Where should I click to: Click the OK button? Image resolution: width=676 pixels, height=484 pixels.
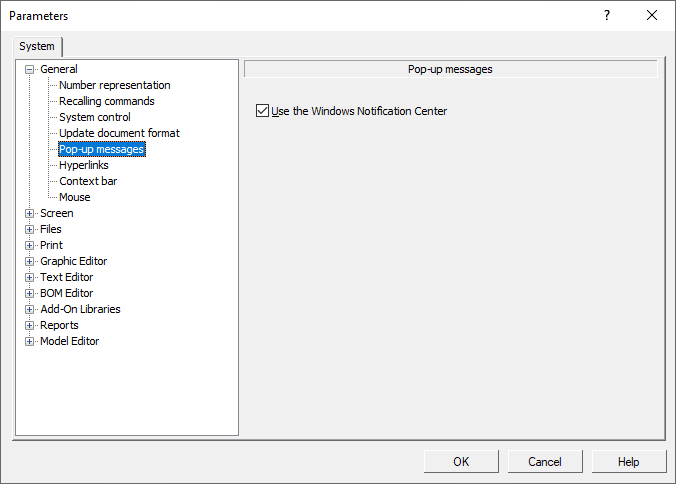[461, 462]
